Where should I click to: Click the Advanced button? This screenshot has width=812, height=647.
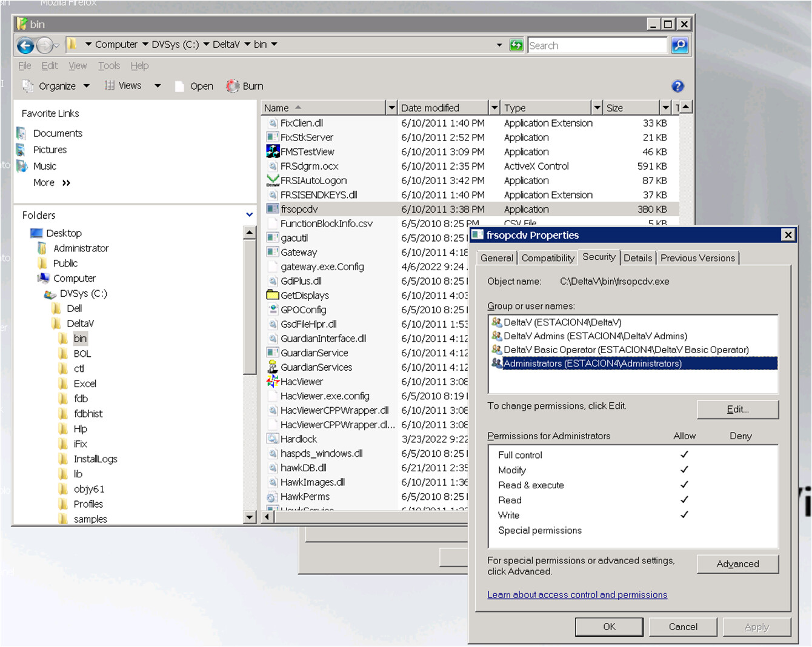[737, 564]
